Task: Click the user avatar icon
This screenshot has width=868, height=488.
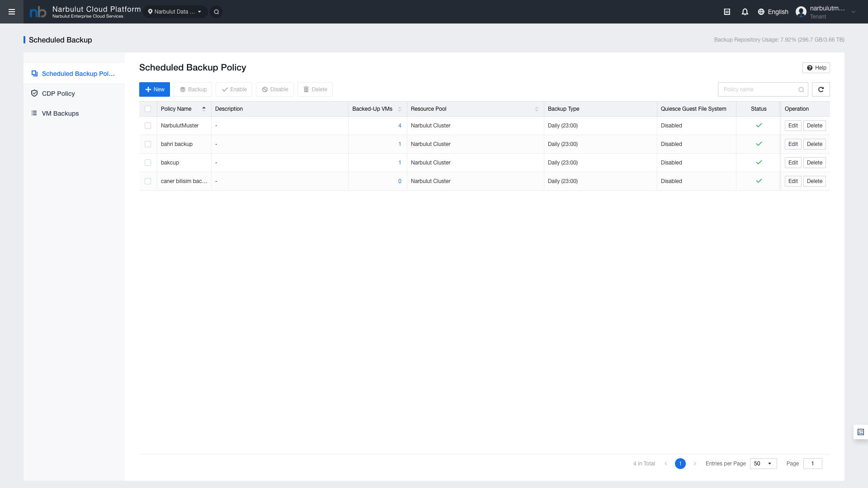Action: 801,12
